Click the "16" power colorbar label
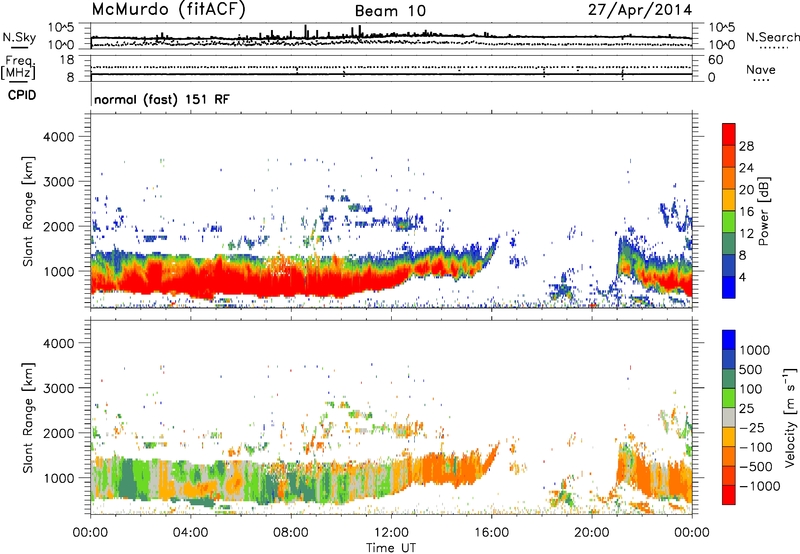This screenshot has width=800, height=554. pyautogui.click(x=746, y=212)
